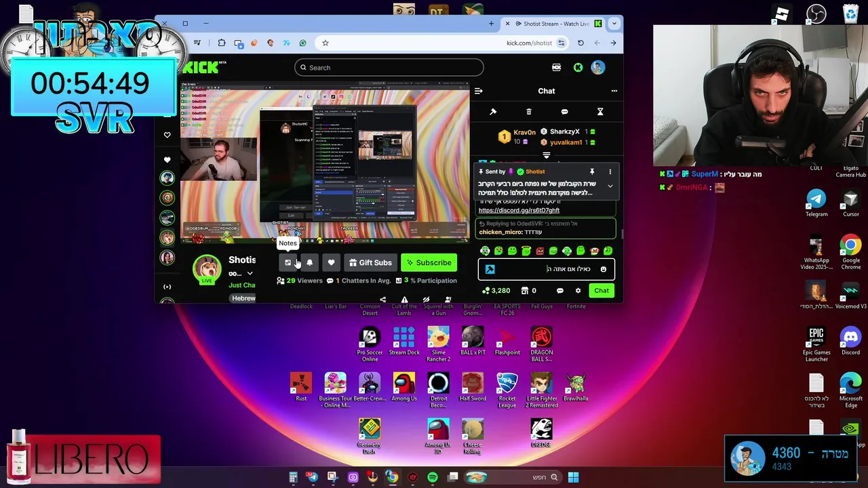Click the green Subscribe button
Screen dimensions: 868x488
tap(429, 263)
